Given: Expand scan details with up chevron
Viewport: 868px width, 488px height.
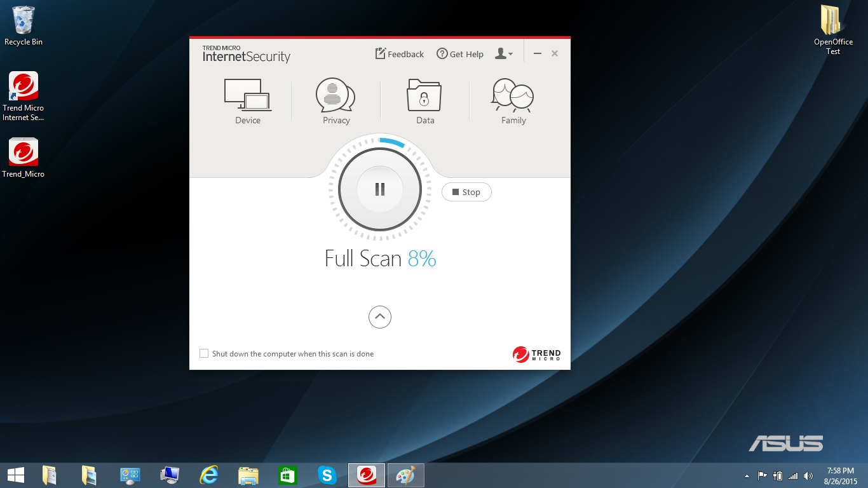Looking at the screenshot, I should click(380, 317).
